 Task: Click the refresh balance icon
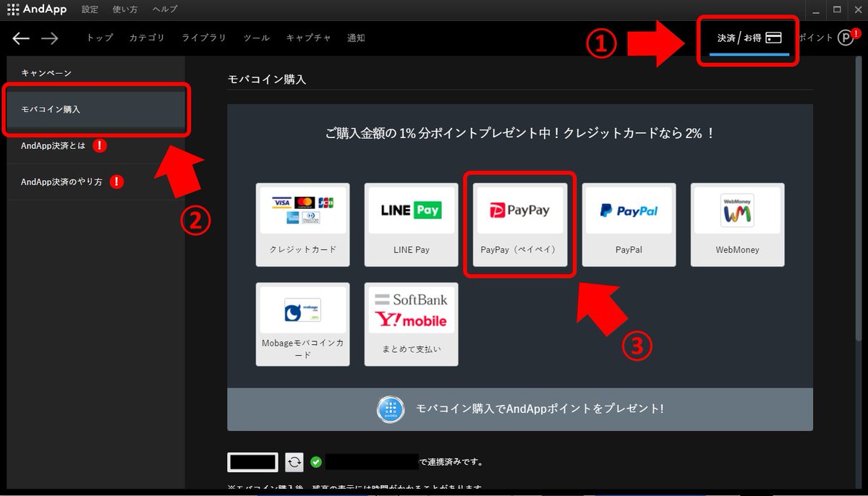tap(294, 462)
